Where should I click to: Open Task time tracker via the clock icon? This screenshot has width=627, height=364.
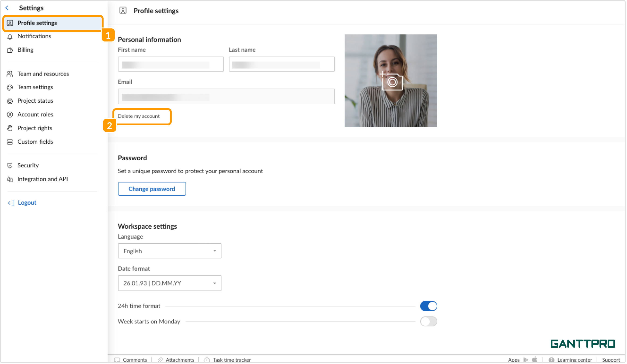click(207, 360)
